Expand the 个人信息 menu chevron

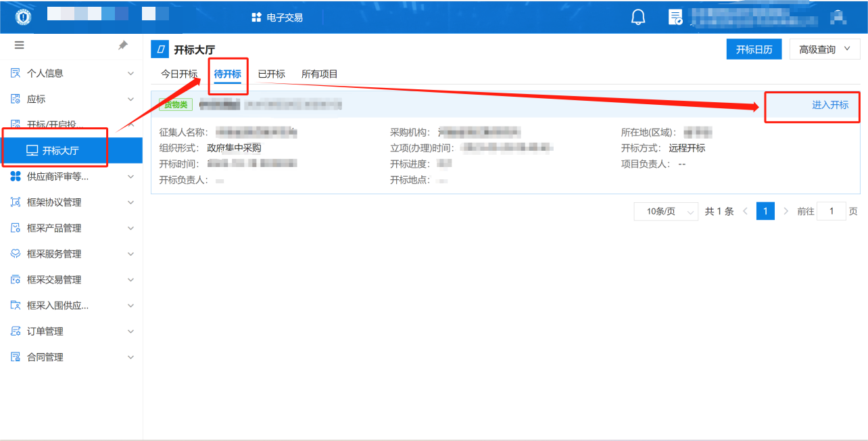click(x=130, y=73)
